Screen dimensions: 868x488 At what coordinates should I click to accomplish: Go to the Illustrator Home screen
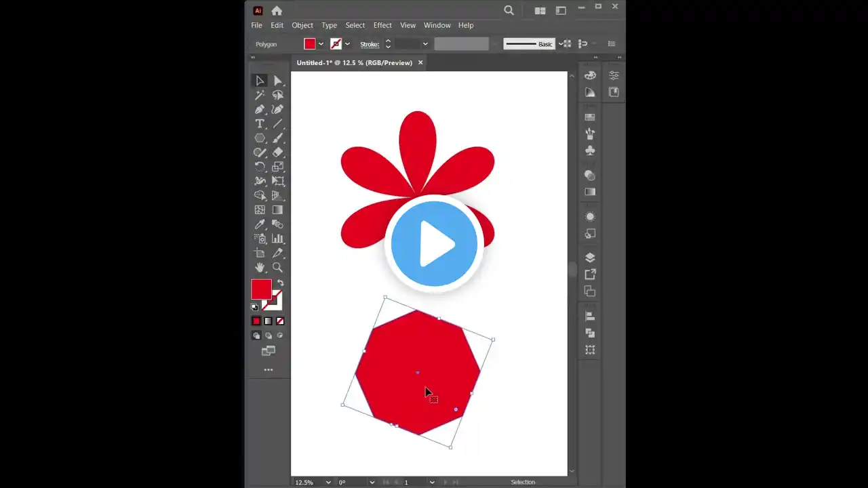point(277,10)
